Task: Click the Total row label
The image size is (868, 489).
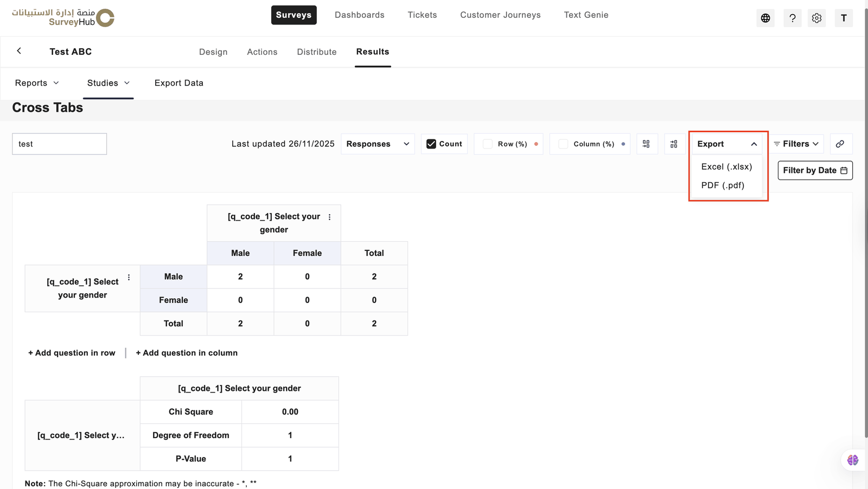Action: [x=174, y=324]
